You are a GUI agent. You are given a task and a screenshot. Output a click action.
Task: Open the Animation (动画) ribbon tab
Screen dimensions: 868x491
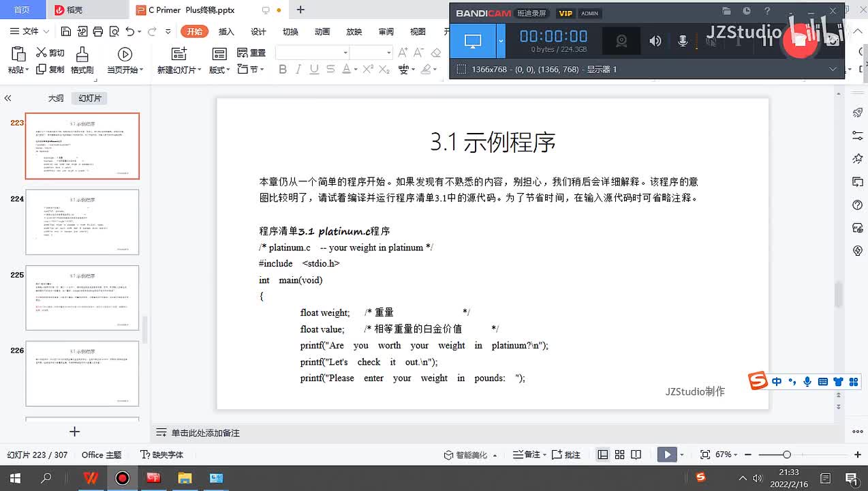pyautogui.click(x=322, y=31)
